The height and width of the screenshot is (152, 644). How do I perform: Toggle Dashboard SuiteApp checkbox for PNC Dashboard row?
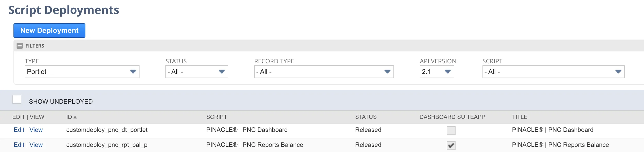tap(451, 131)
